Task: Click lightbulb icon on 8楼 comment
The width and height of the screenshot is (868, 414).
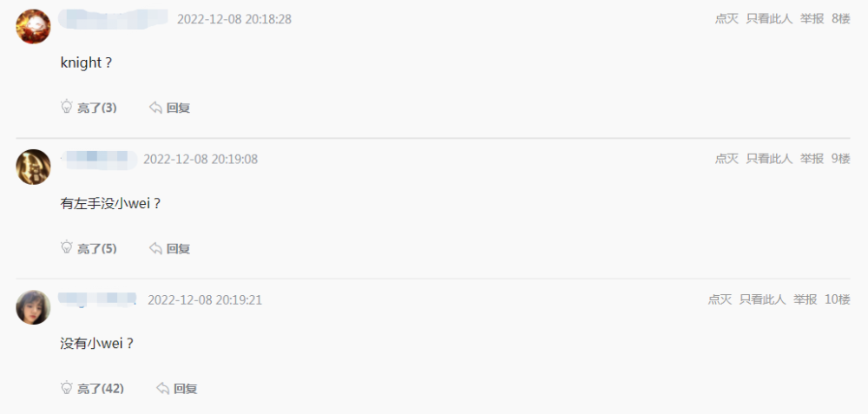Action: [x=67, y=106]
